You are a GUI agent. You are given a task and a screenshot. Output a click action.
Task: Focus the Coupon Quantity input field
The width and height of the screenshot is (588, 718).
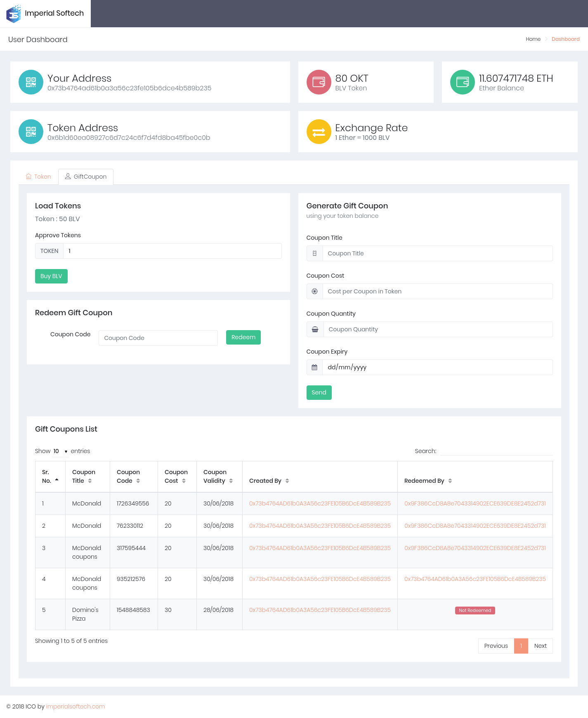click(x=438, y=329)
